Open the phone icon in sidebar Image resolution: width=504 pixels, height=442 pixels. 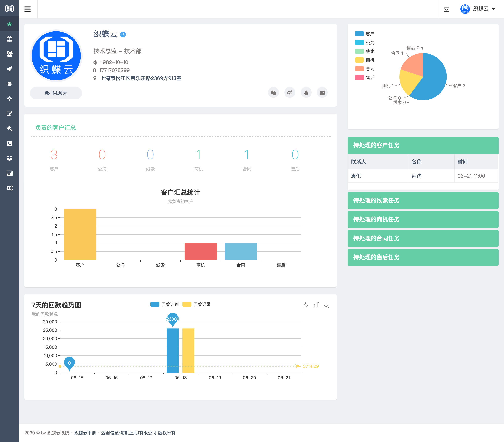[x=9, y=143]
